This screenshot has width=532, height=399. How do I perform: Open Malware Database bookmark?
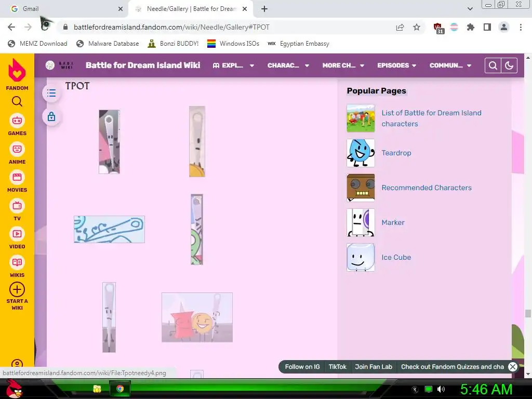tap(108, 44)
